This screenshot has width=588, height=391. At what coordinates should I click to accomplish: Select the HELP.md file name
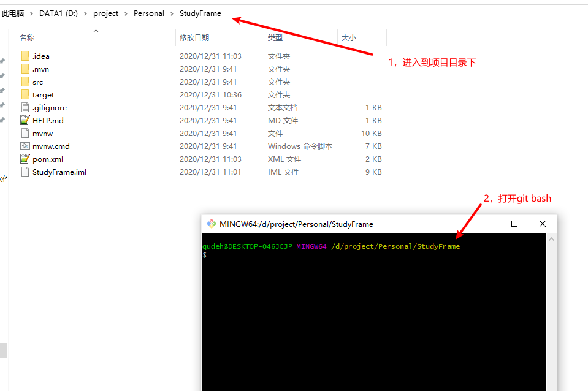[48, 120]
